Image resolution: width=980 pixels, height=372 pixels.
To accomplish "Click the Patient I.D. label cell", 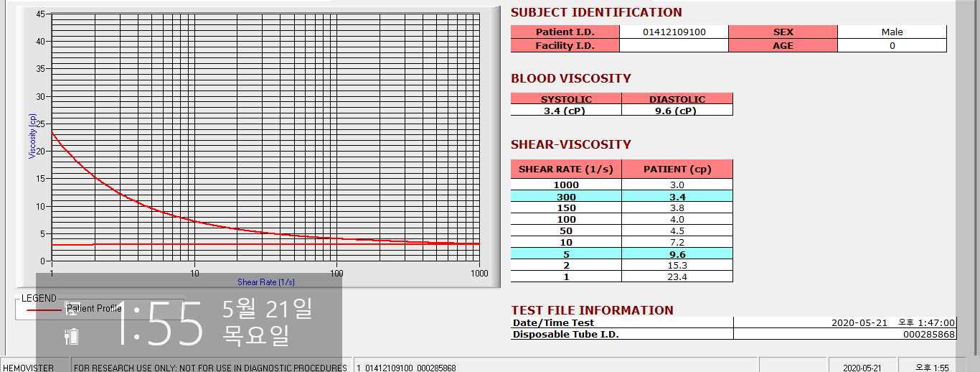I will tap(565, 32).
